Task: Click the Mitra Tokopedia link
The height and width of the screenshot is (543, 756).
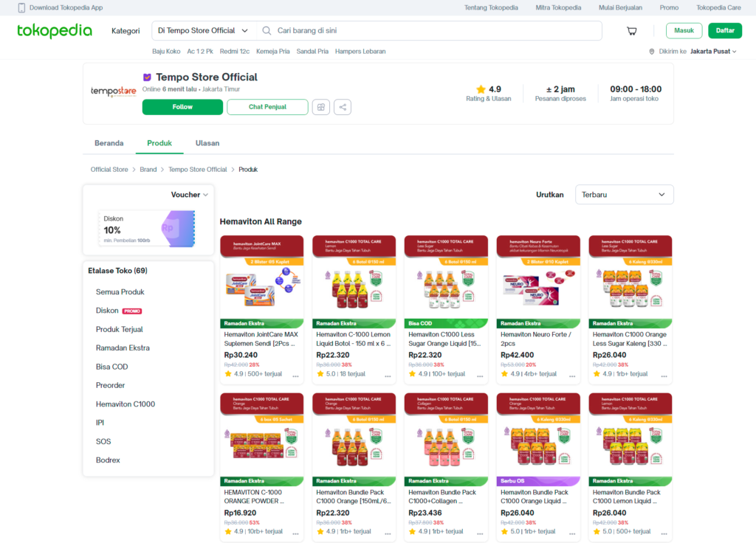Action: click(557, 7)
